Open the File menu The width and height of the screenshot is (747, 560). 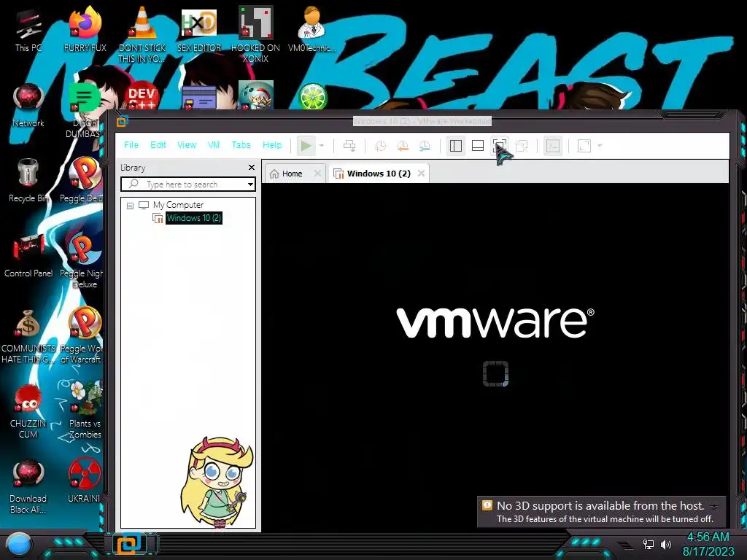(x=131, y=145)
